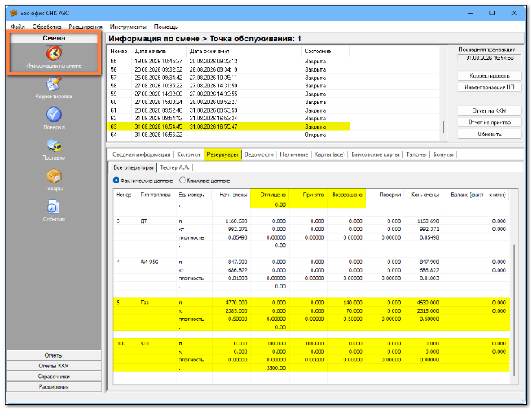Select shift row number 56
The image size is (532, 410).
(x=228, y=69)
